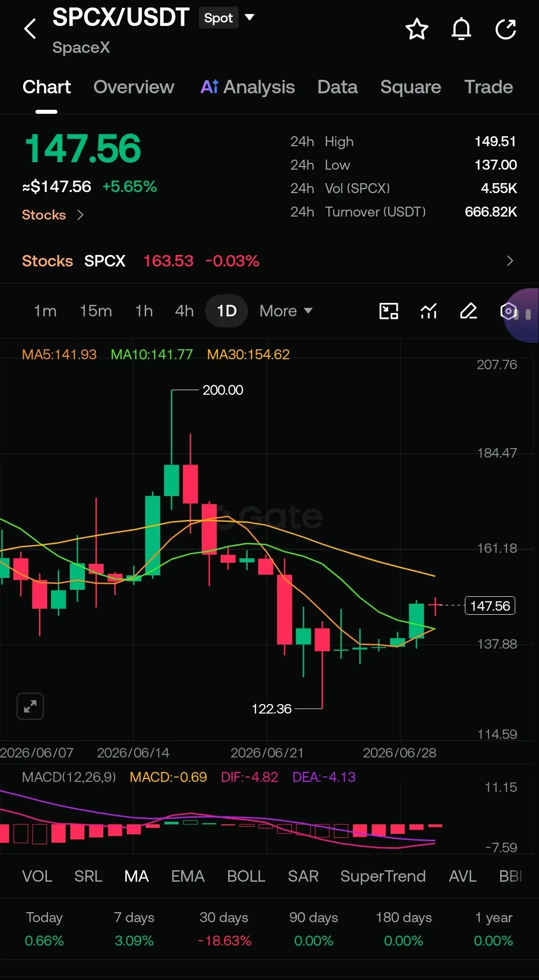Tap the SPCX stock price 163.53
This screenshot has height=980, width=539.
168,261
